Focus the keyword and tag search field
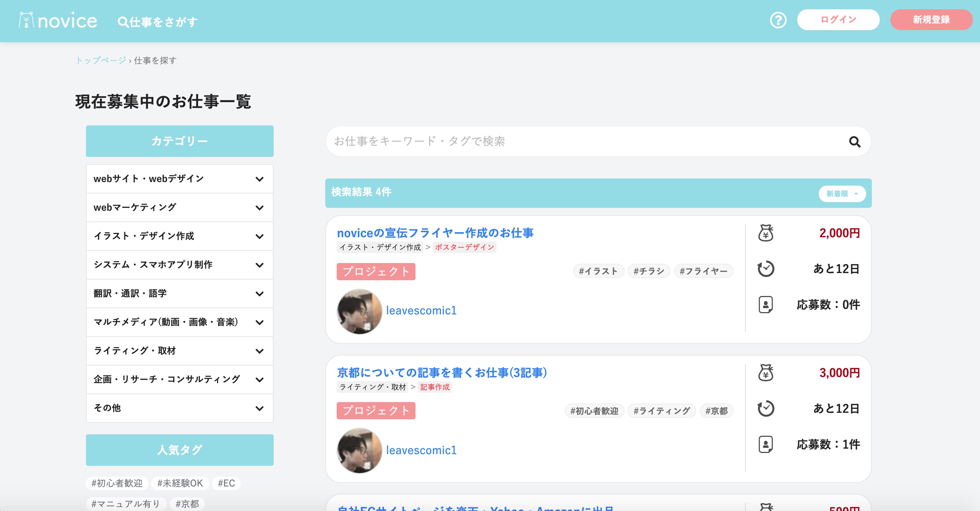Viewport: 980px width, 511px height. pos(571,141)
